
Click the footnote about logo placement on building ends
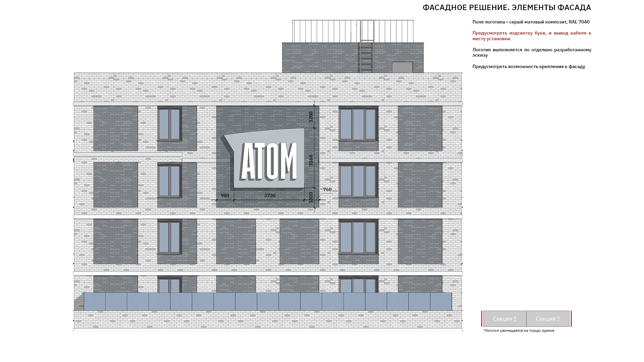[519, 330]
